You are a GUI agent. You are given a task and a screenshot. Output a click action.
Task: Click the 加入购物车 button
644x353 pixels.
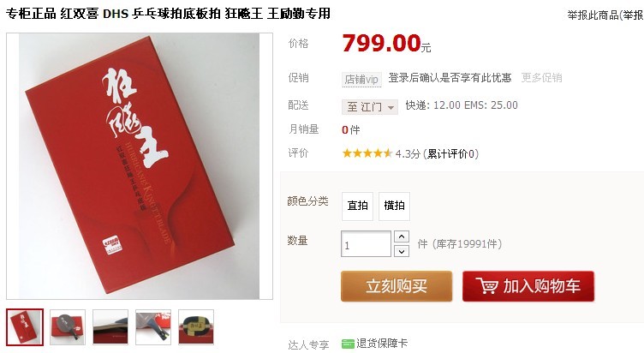click(x=528, y=286)
